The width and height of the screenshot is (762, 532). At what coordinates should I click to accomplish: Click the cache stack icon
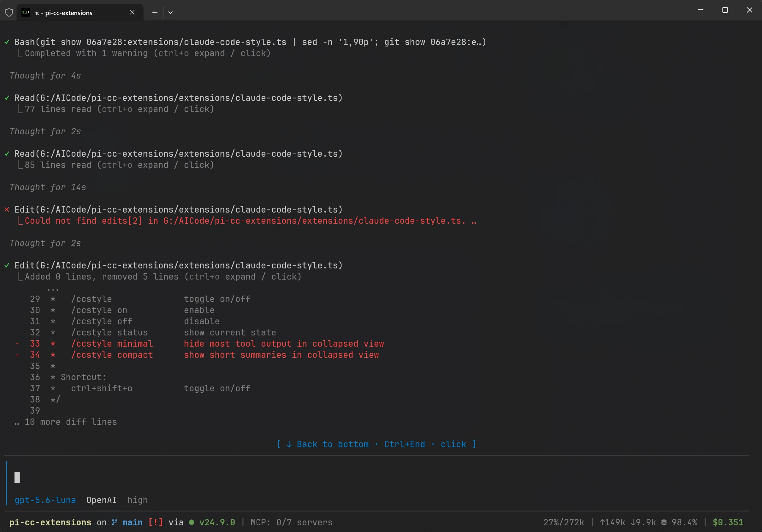click(x=664, y=522)
